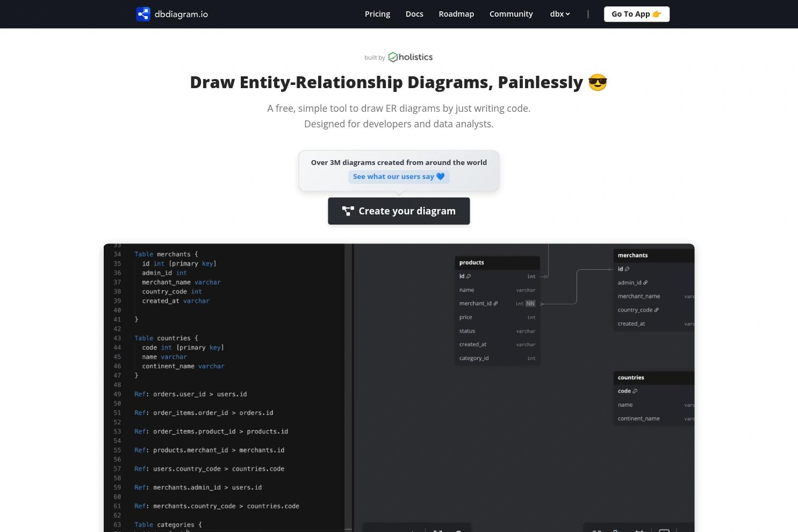Click link icon beside country_code field
Image resolution: width=798 pixels, height=532 pixels.
[657, 310]
